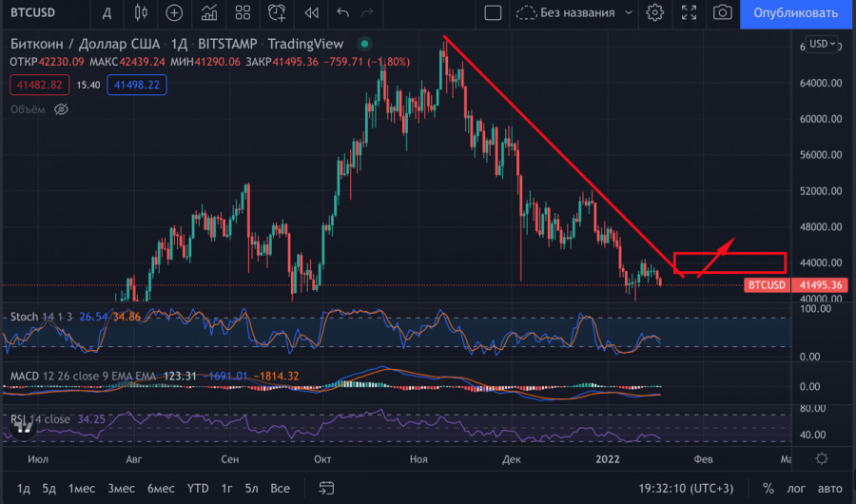
Task: Create an alert with the alarm clock icon
Action: coord(277,12)
